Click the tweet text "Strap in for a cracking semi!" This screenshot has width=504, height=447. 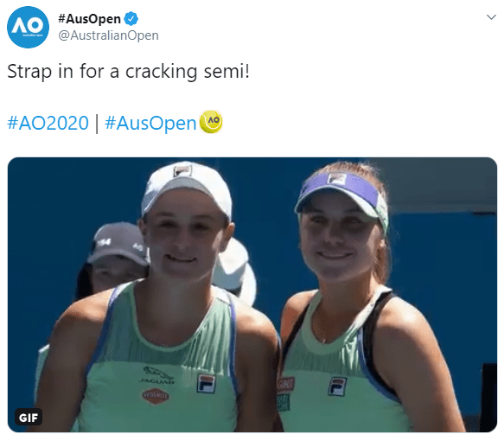(x=128, y=72)
